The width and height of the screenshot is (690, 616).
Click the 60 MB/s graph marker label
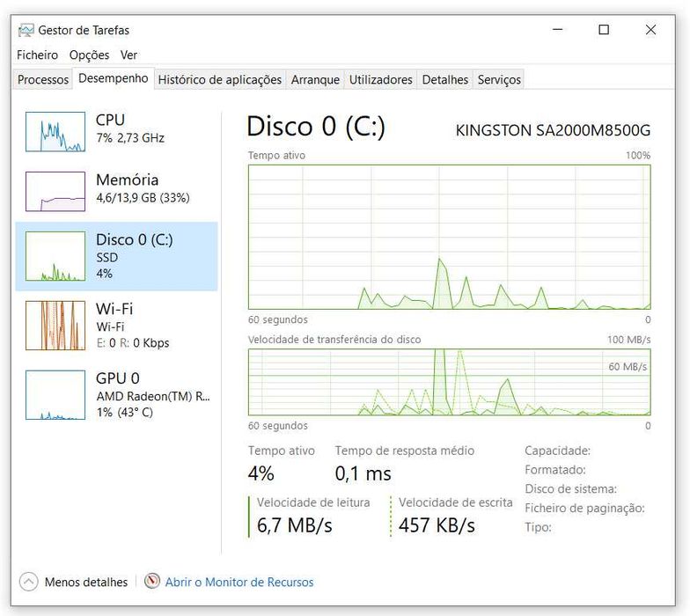click(628, 366)
